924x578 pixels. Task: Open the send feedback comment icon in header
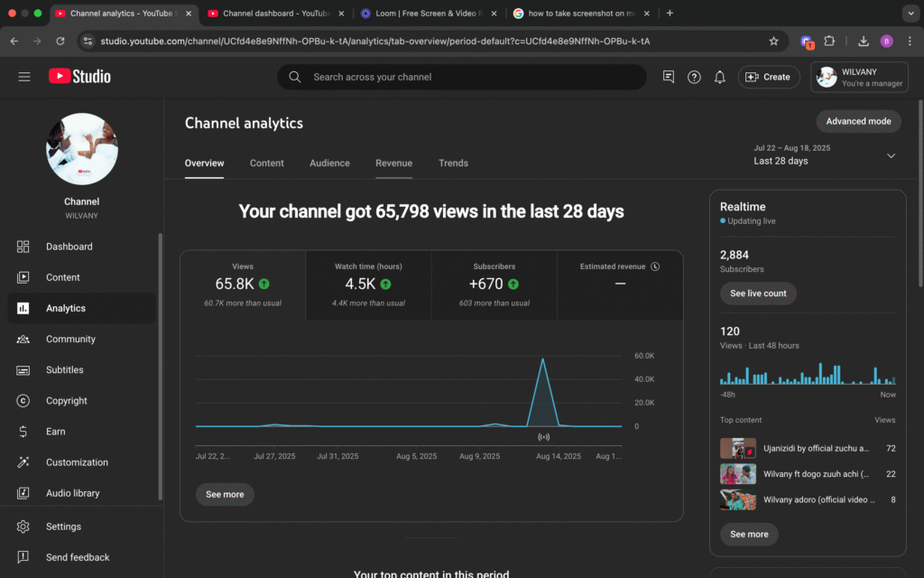coord(669,77)
